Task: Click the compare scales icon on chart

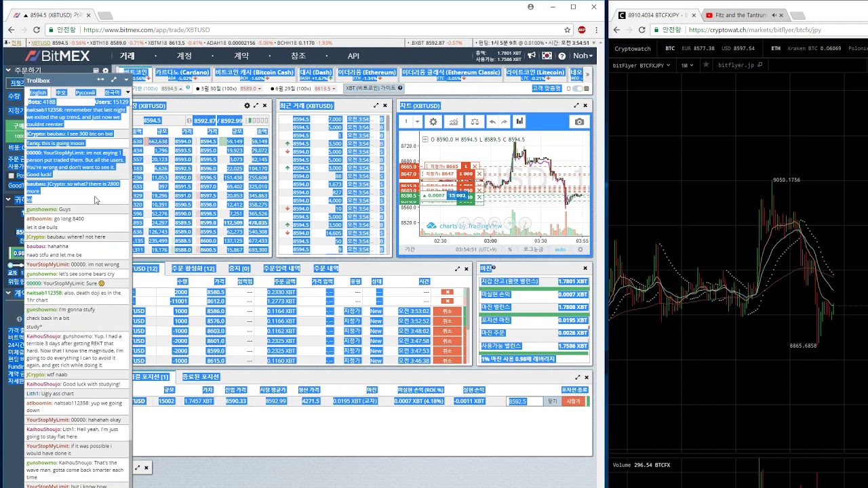Action: [475, 121]
